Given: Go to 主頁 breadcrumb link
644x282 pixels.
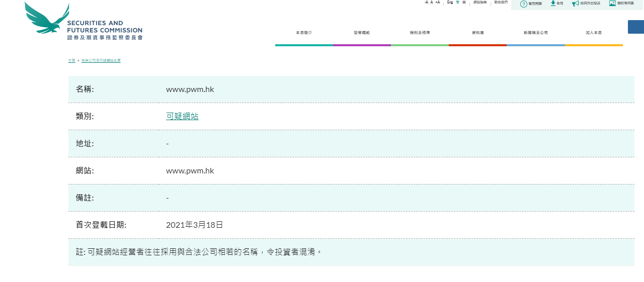Looking at the screenshot, I should point(71,61).
